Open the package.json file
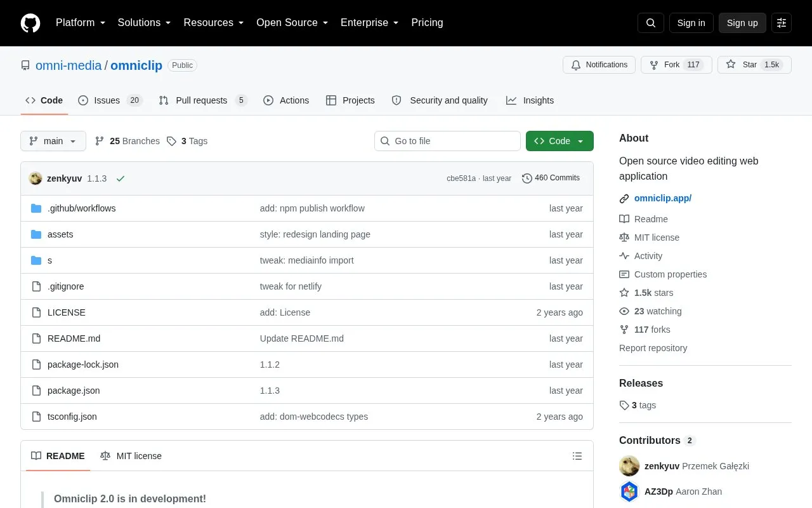 click(74, 391)
